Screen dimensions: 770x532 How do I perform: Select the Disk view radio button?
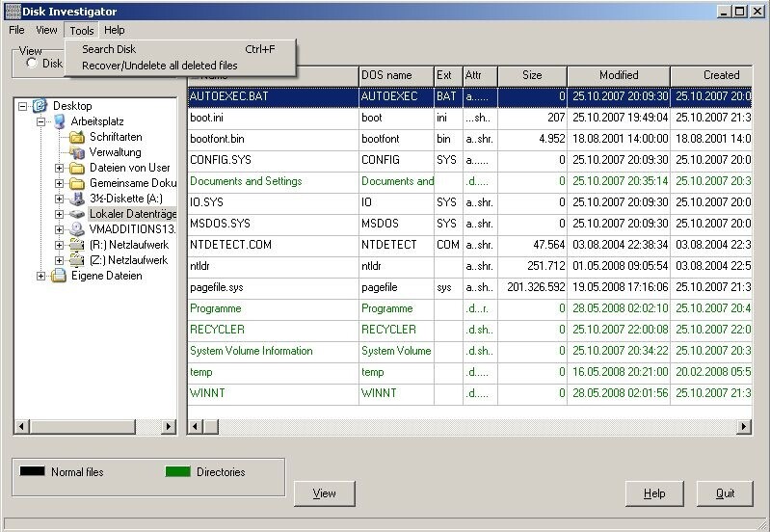(x=32, y=63)
